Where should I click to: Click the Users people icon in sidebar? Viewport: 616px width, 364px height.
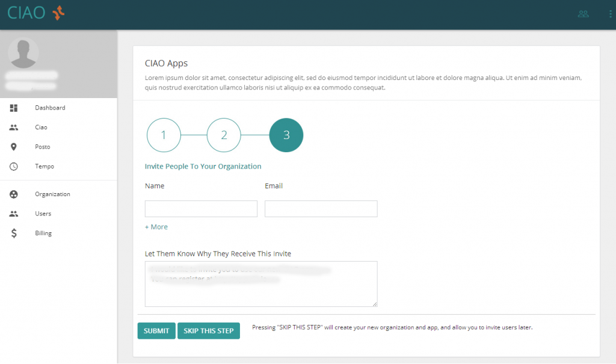pyautogui.click(x=13, y=214)
